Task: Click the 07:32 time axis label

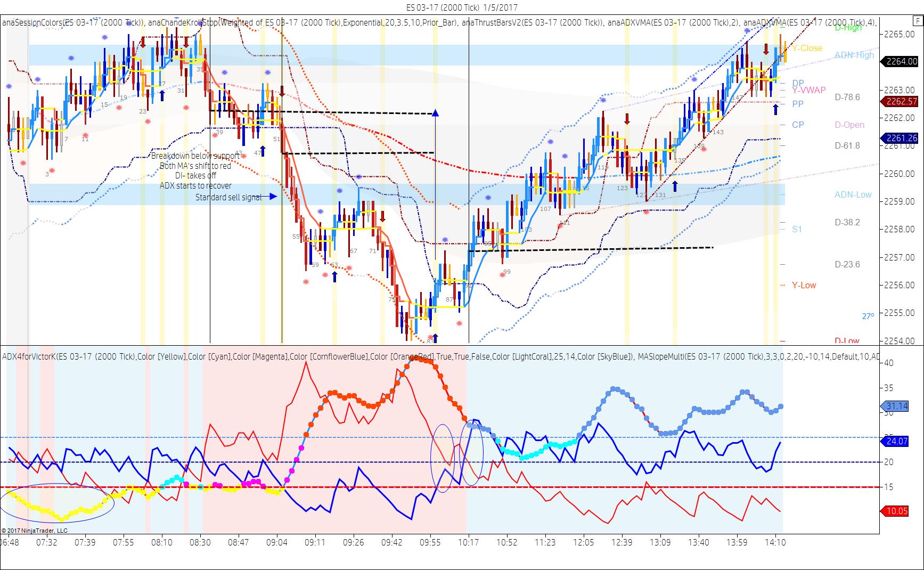Action: 47,542
